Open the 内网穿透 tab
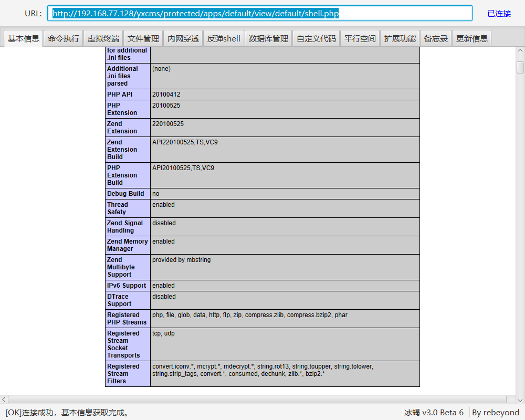Image resolution: width=525 pixels, height=420 pixels. pyautogui.click(x=183, y=38)
